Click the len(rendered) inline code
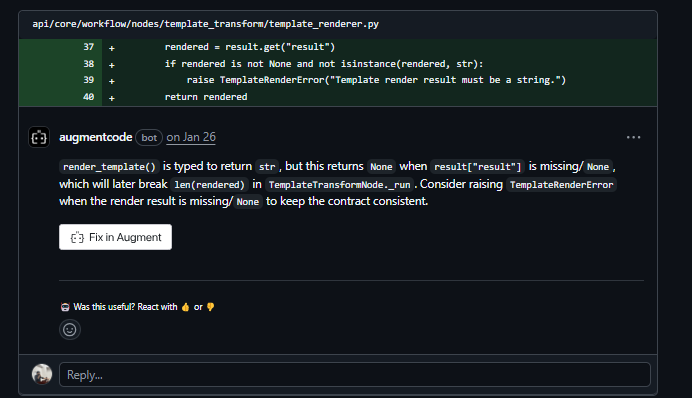The width and height of the screenshot is (692, 398). [x=209, y=184]
